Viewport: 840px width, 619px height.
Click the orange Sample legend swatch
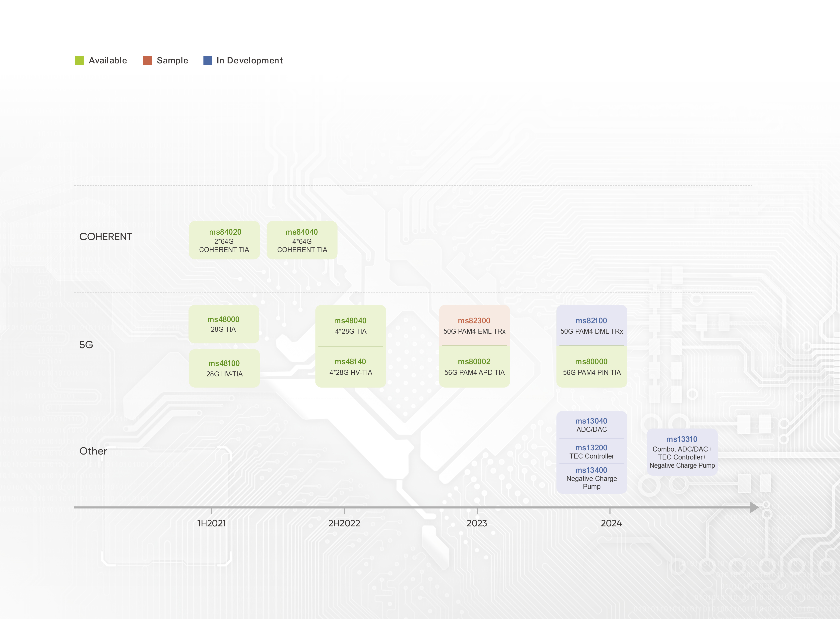pos(148,60)
